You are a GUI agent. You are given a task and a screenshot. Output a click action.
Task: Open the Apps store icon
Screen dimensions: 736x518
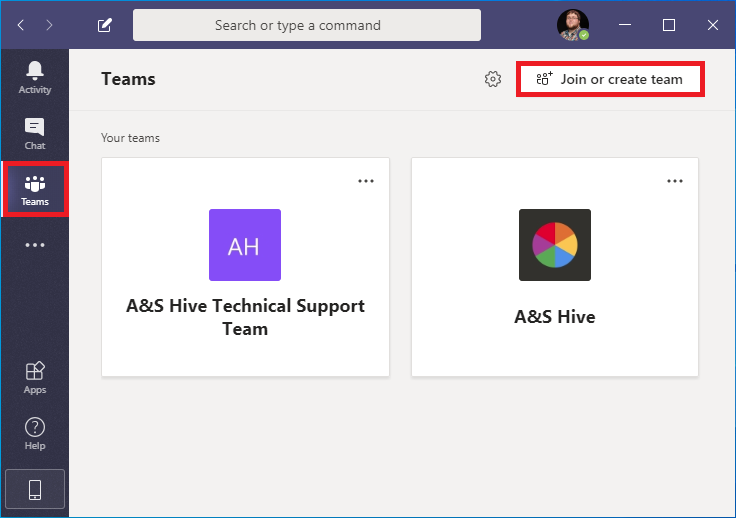tap(35, 378)
